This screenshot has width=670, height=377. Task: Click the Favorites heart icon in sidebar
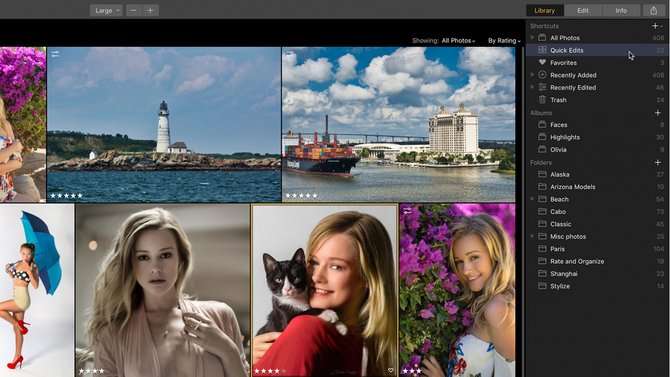point(542,62)
